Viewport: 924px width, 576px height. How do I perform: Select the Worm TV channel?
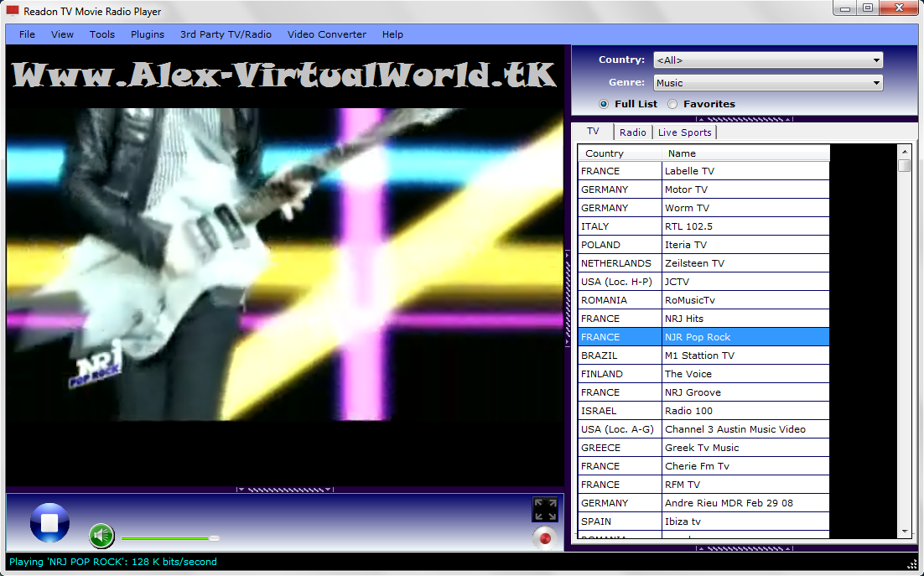tap(745, 208)
